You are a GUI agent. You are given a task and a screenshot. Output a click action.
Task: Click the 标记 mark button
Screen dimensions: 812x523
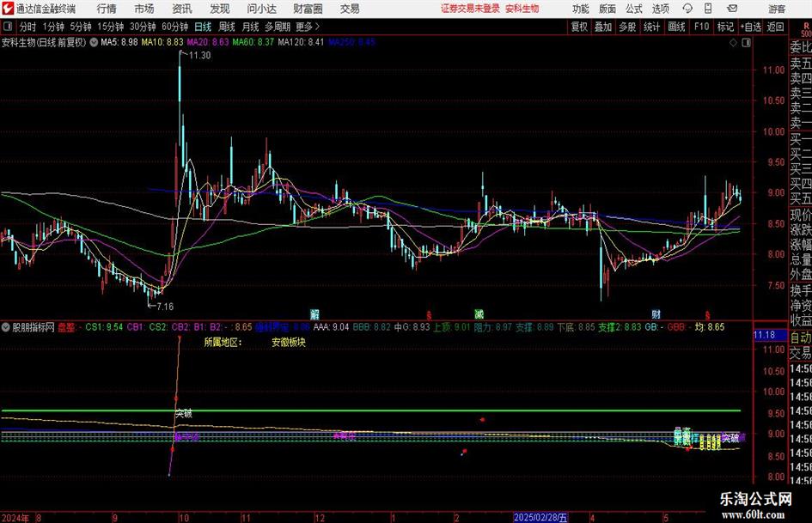pos(725,27)
